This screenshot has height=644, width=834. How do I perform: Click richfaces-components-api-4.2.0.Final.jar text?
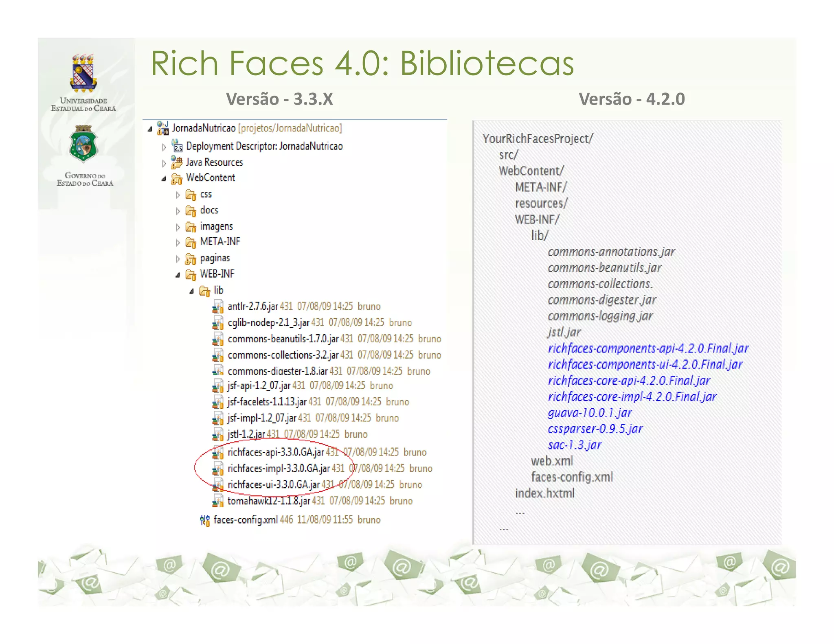648,348
